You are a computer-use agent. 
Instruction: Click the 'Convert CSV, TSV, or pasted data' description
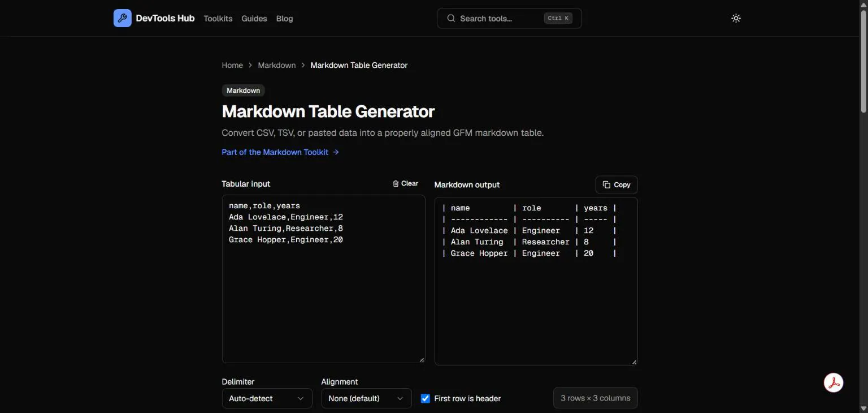coord(383,133)
